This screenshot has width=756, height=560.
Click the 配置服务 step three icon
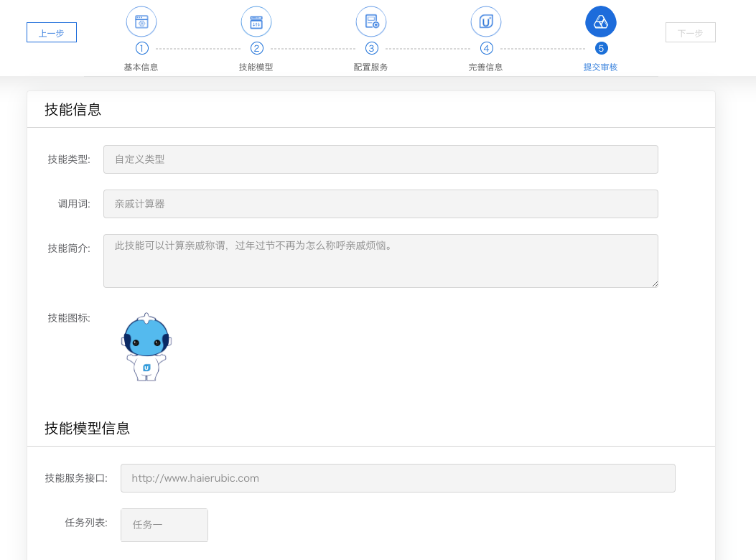pos(371,22)
